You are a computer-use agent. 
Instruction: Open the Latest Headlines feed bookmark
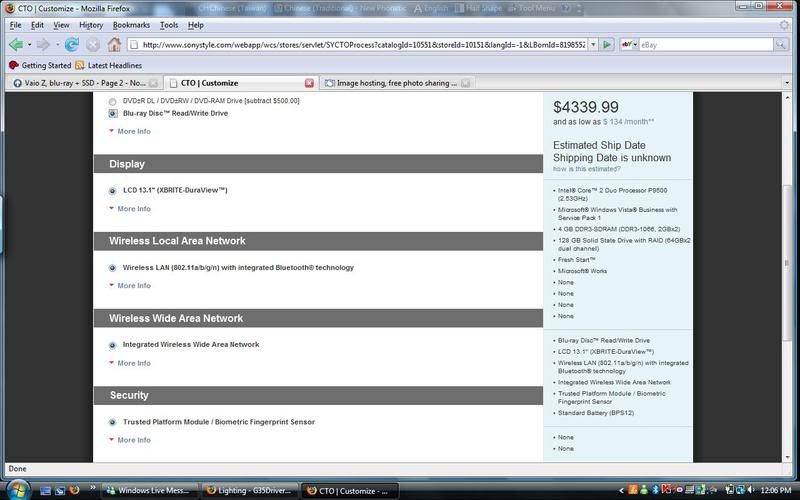(x=109, y=65)
